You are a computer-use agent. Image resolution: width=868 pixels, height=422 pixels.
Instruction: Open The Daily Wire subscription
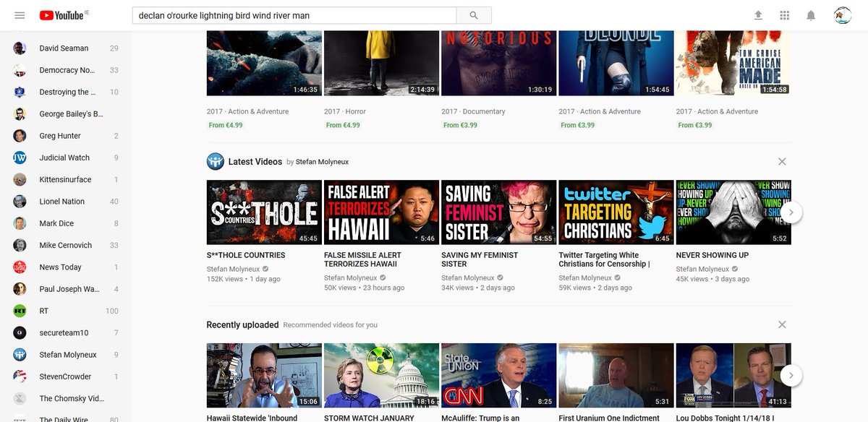click(65, 418)
